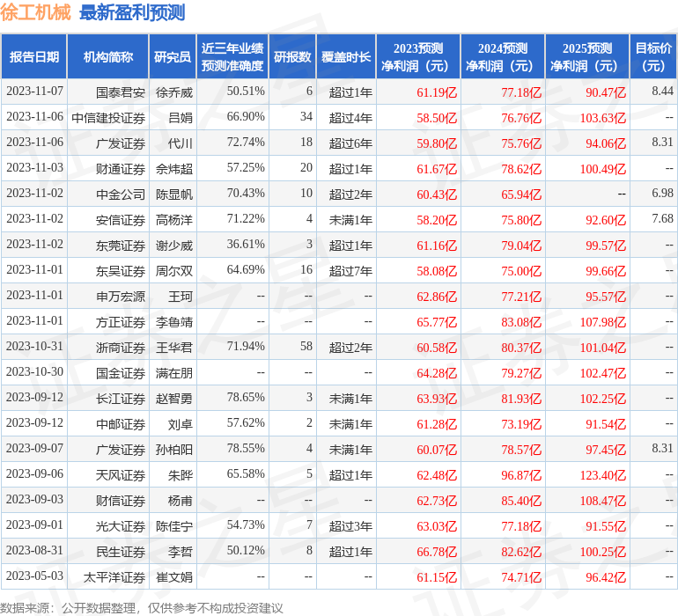Click the 2024 profit value 76.76亿
This screenshot has width=678, height=616.
pyautogui.click(x=521, y=118)
